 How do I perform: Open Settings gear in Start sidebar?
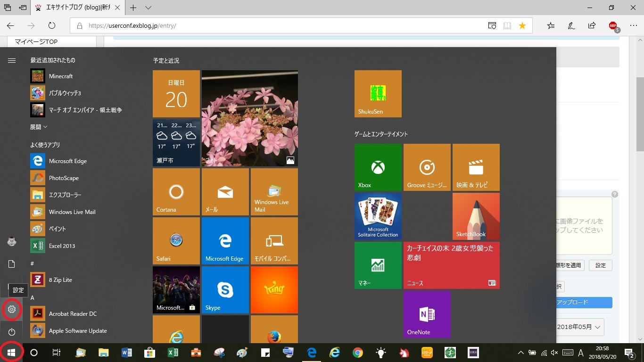[12, 310]
